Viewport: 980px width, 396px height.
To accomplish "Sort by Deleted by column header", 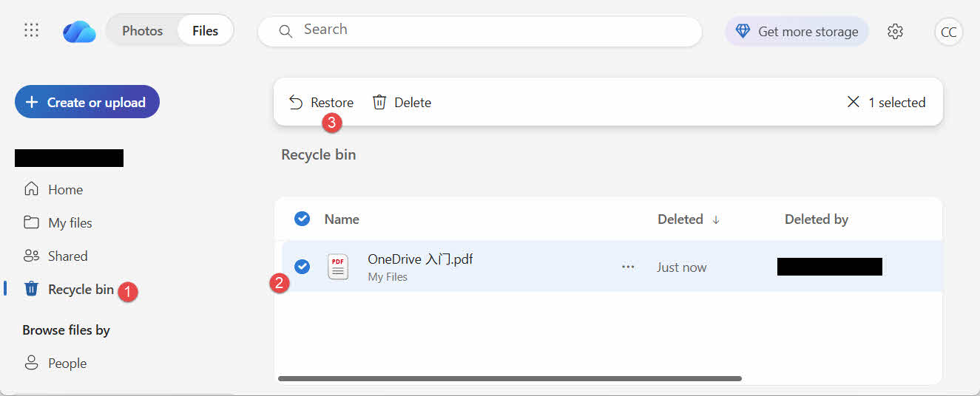I will point(817,219).
